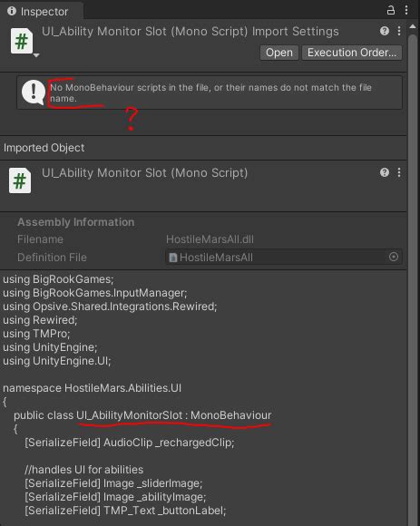Click the Definition File label

pyautogui.click(x=52, y=258)
